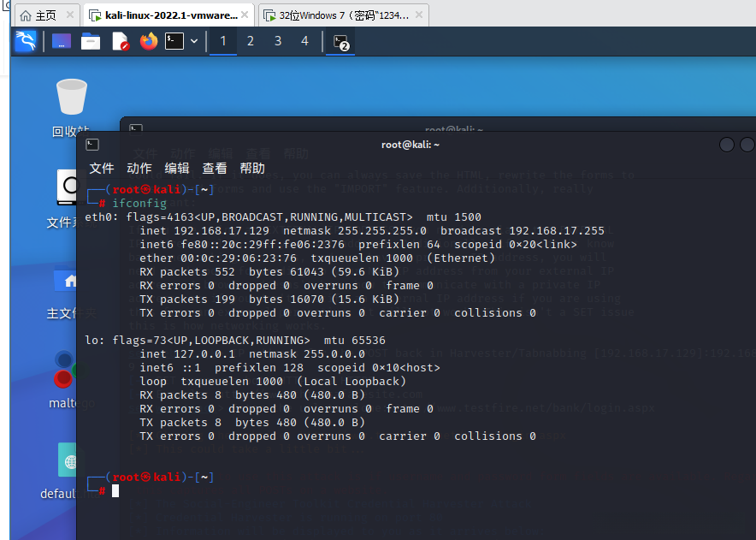Click the terminal cursor at the bottom prompt

click(115, 490)
